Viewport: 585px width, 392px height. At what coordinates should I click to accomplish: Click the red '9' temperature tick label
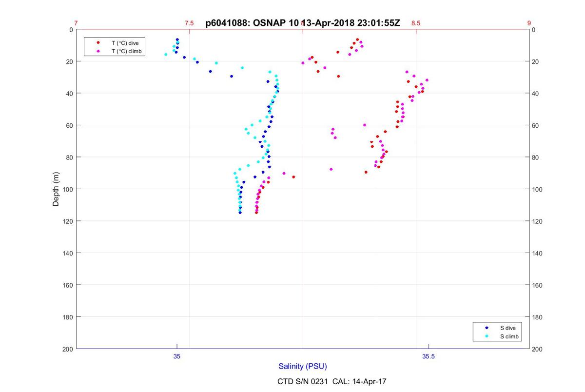529,23
